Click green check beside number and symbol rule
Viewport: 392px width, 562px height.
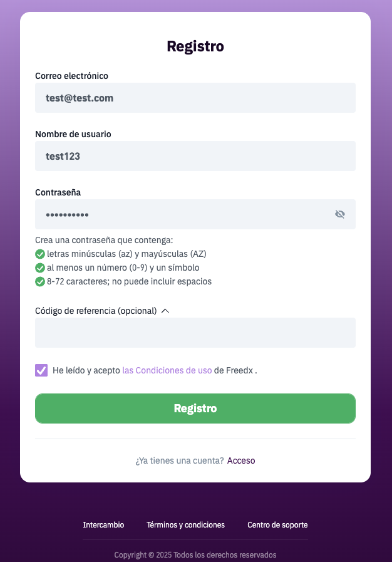40,268
